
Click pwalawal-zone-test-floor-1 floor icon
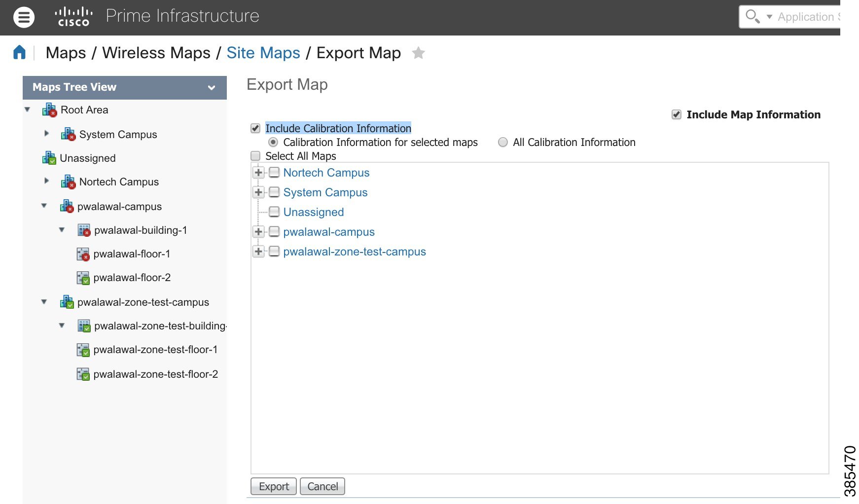click(x=83, y=350)
